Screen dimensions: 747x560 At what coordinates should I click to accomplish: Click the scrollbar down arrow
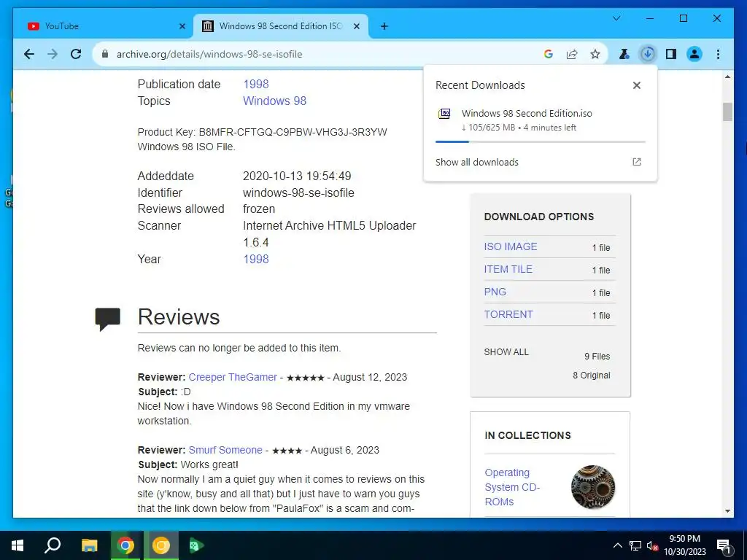click(x=727, y=511)
